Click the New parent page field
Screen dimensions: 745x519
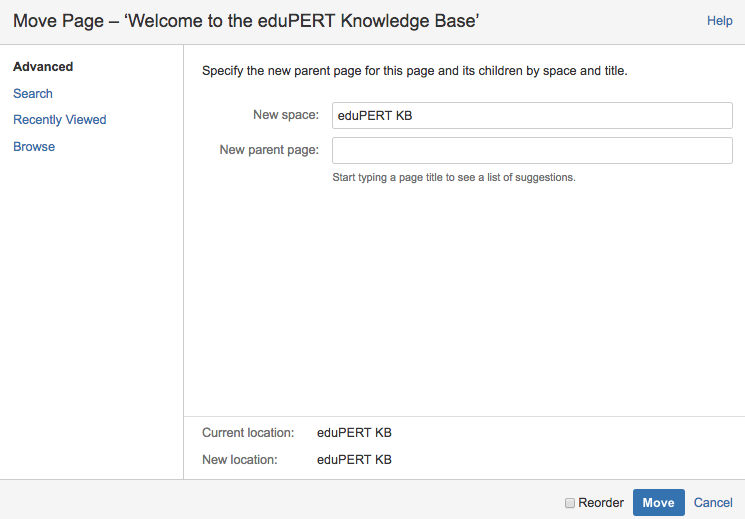coord(532,151)
